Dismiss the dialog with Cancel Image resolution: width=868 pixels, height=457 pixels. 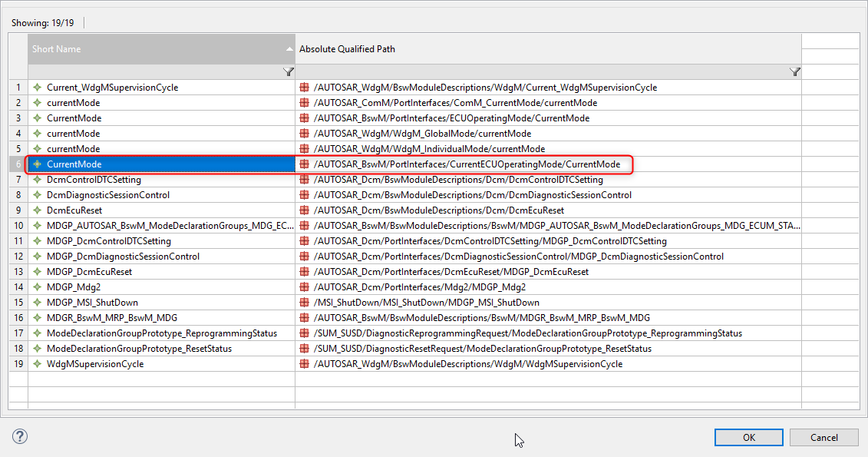(823, 437)
